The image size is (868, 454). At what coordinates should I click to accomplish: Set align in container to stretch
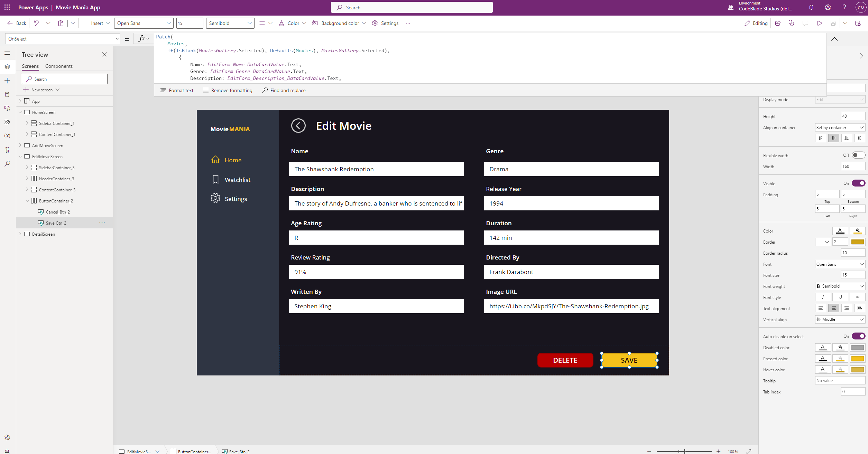[859, 138]
